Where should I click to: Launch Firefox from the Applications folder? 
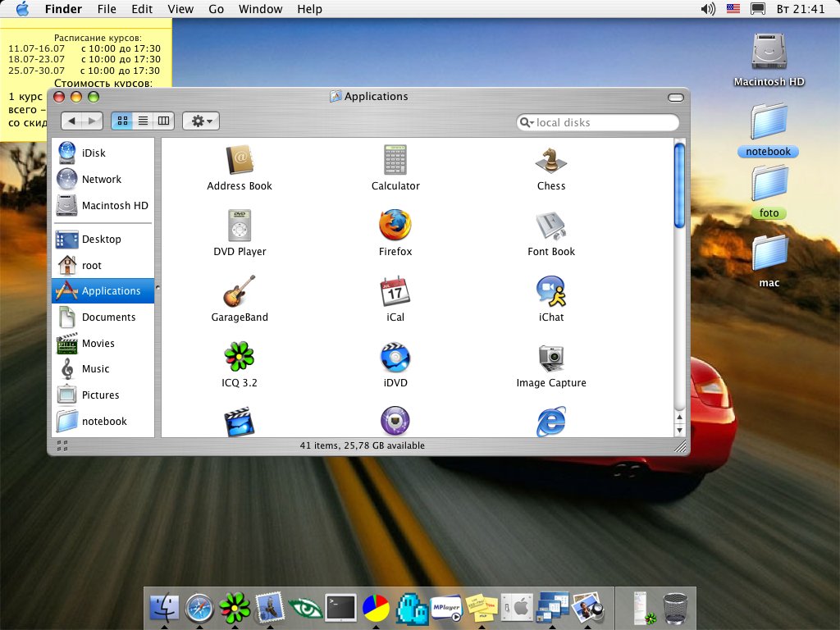tap(395, 226)
